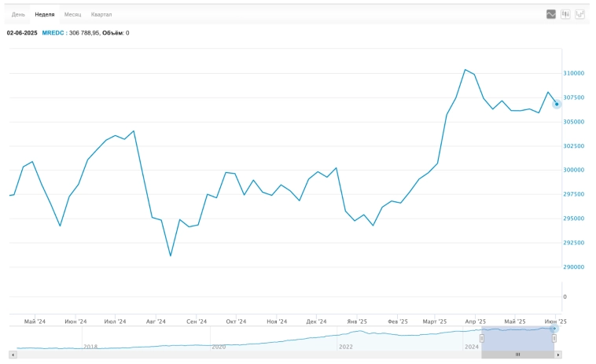Switch to bar (OHLC) chart icon
Image resolution: width=596 pixels, height=364 pixels.
pos(579,14)
